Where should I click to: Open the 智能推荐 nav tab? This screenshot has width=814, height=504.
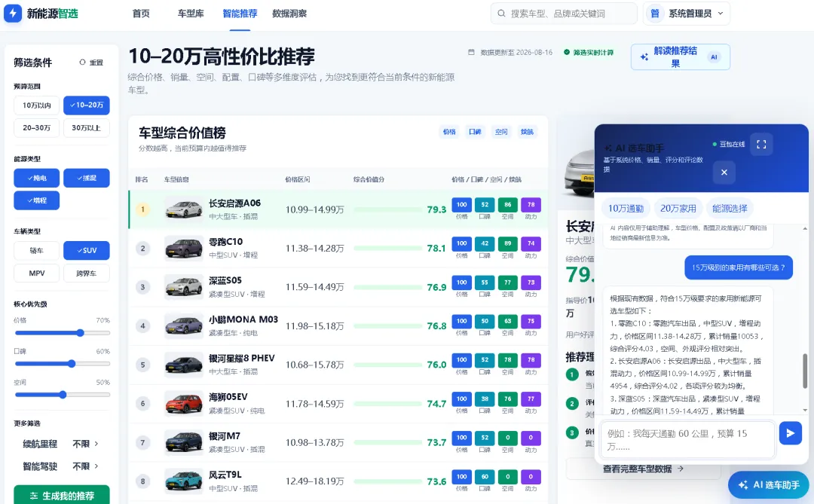click(x=240, y=14)
